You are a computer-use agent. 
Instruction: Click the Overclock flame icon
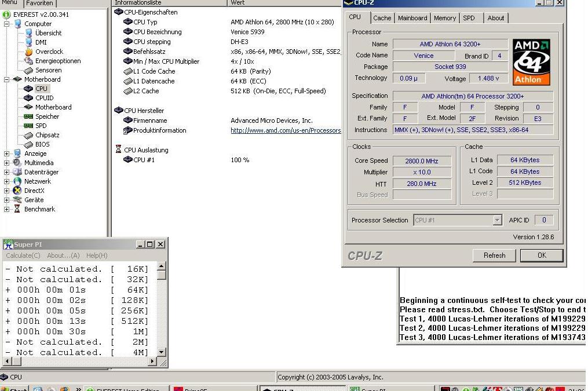(28, 52)
